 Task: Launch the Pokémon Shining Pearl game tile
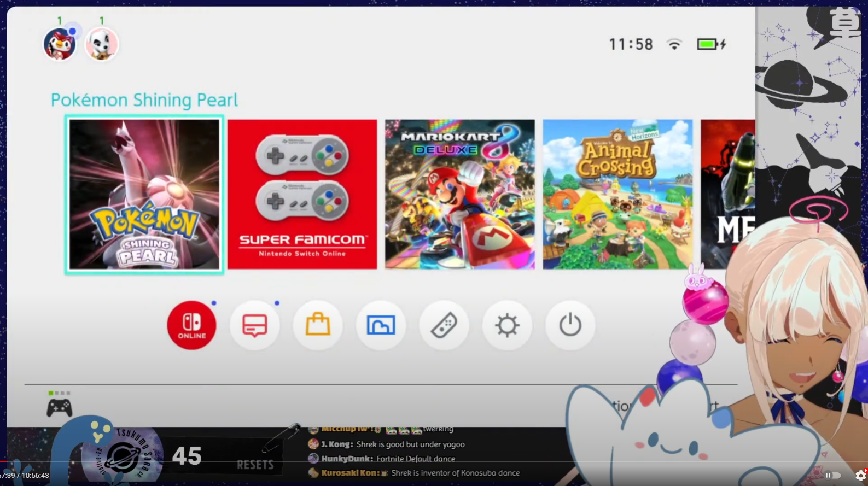(x=144, y=194)
